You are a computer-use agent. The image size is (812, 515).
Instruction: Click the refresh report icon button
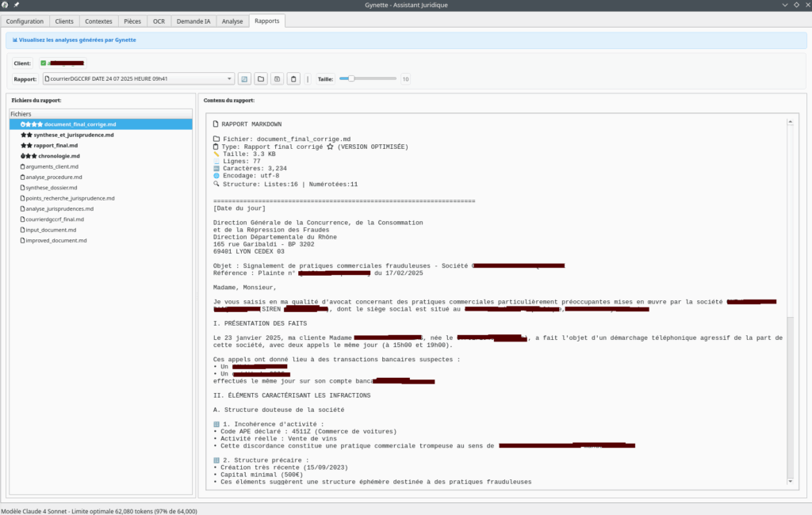pyautogui.click(x=245, y=79)
